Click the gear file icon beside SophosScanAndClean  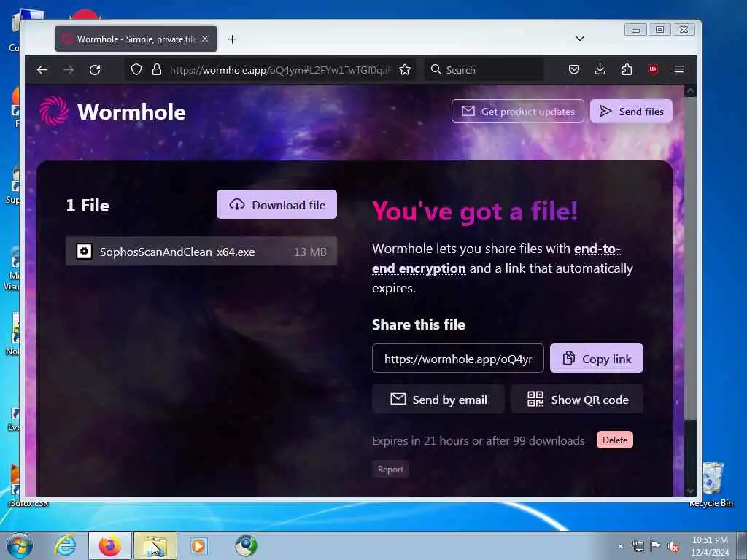[85, 251]
